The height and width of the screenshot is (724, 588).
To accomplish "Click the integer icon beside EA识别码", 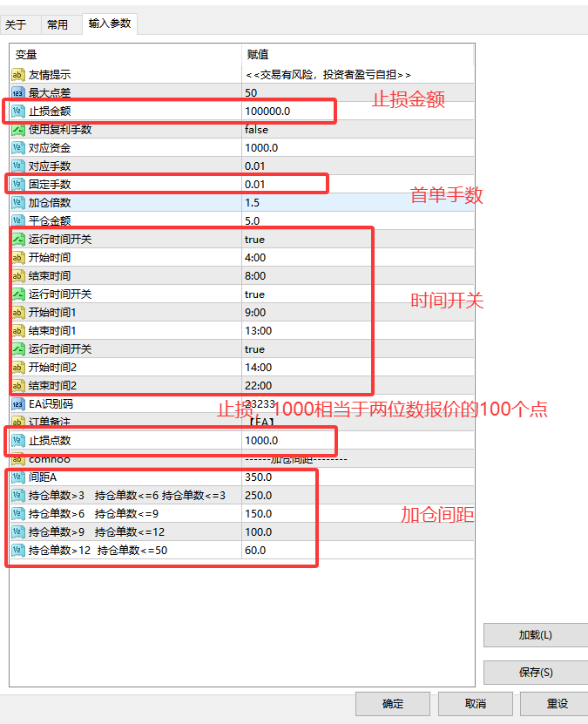I will 17,404.
